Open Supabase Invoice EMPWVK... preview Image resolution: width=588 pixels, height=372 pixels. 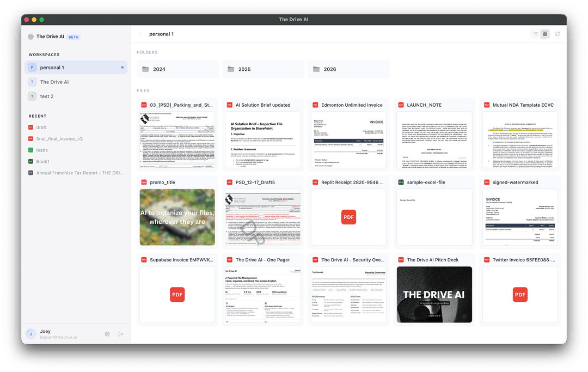[x=177, y=295]
